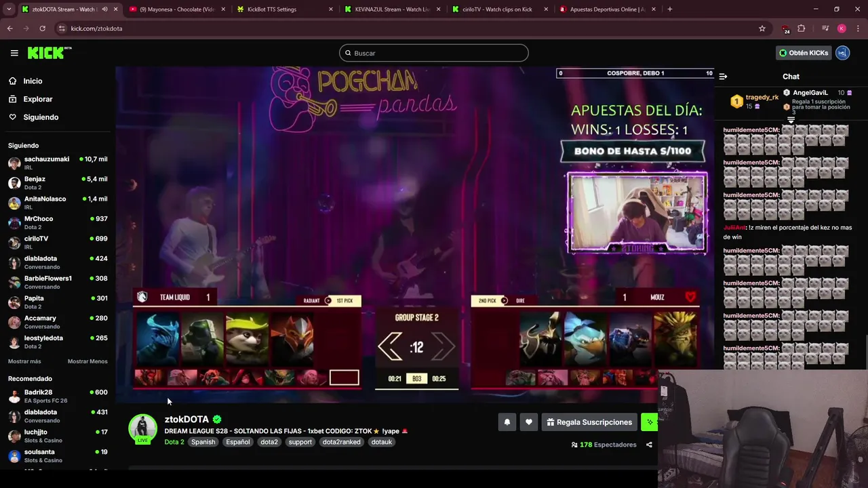Click the Accamary channel entry

[x=58, y=322]
